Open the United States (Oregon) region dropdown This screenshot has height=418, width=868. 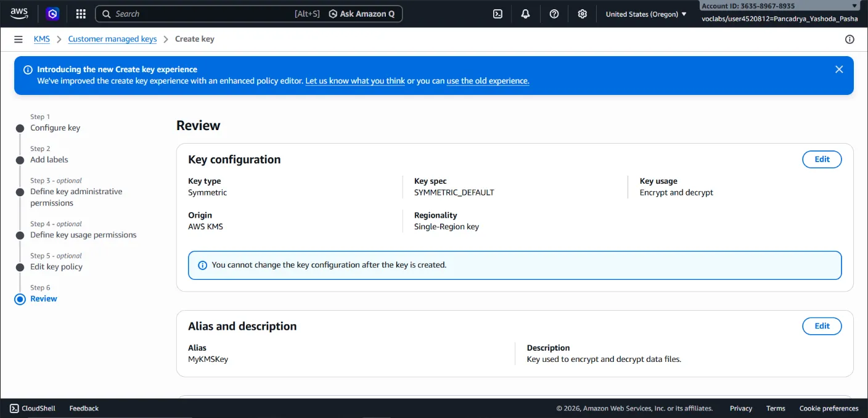tap(646, 14)
